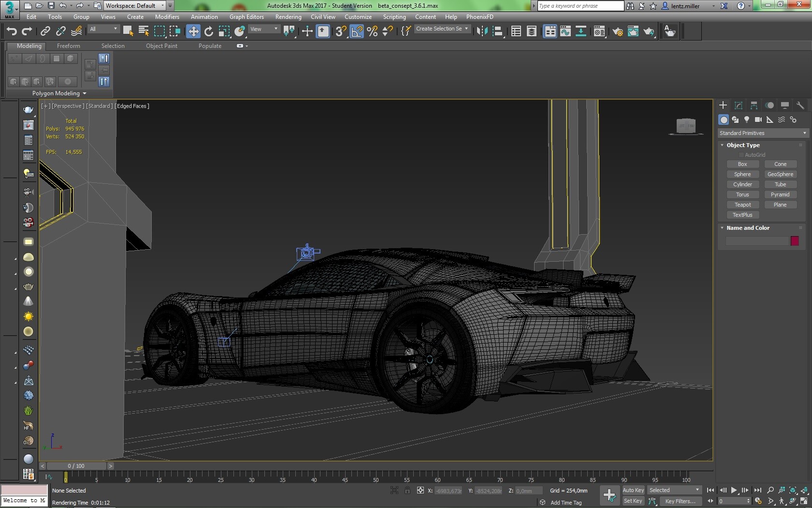Screen dimensions: 812x508
Task: Activate the Rotate tool in toolbar
Action: [209, 31]
